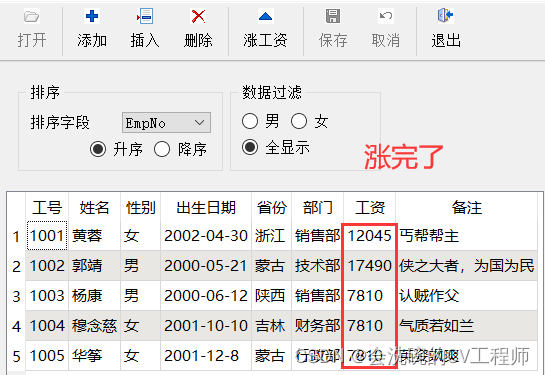This screenshot has height=375, width=545.
Task: Click the salary cell 17490
Action: pos(369,266)
